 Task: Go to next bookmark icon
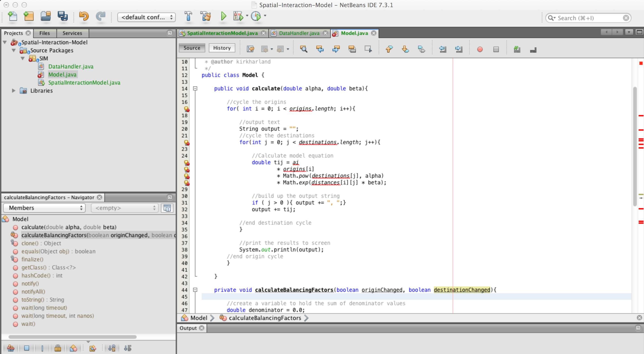[x=405, y=49]
